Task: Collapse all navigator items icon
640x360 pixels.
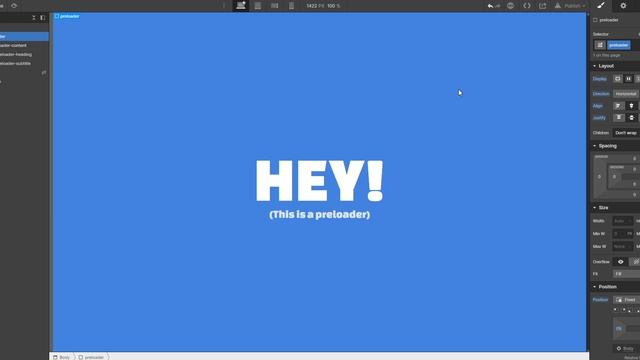Action: tap(34, 18)
